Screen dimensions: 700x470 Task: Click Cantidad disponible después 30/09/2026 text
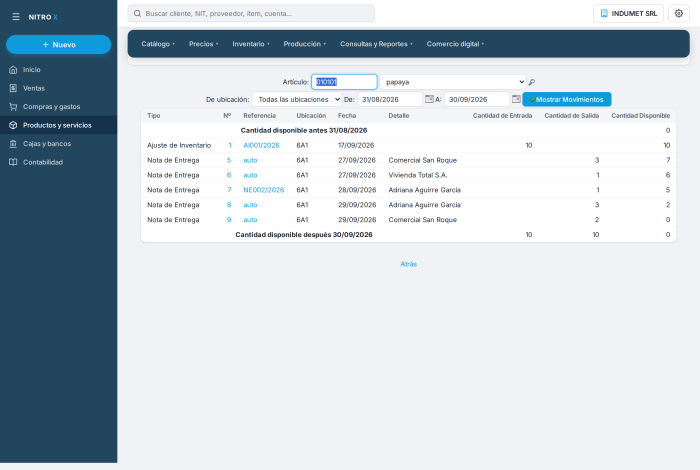(x=304, y=235)
